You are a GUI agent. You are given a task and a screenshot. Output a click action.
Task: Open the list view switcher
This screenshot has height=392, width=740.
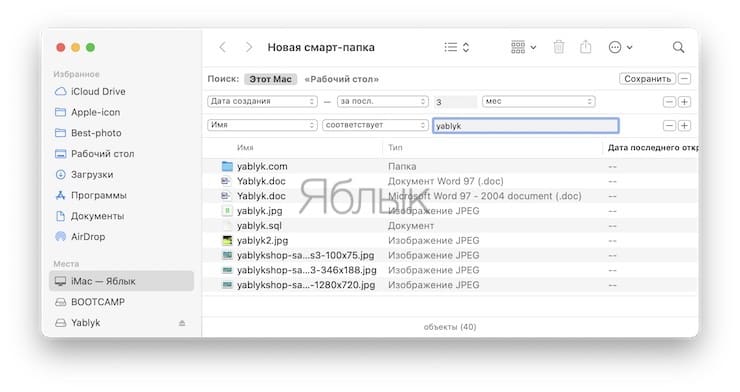[x=457, y=47]
